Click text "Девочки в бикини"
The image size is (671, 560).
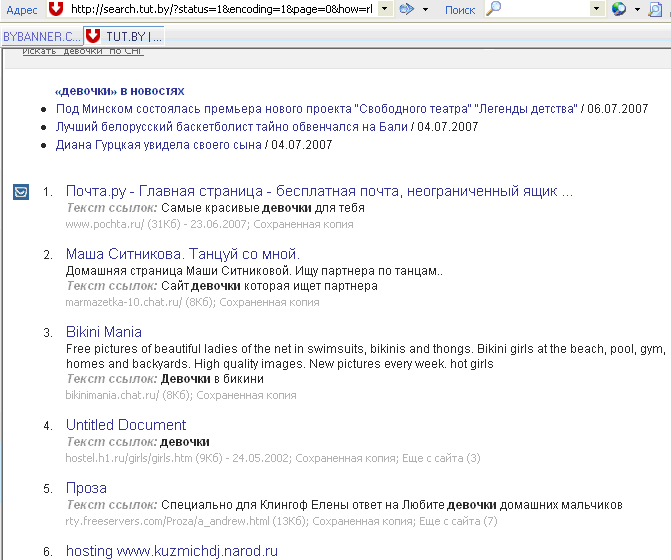212,379
